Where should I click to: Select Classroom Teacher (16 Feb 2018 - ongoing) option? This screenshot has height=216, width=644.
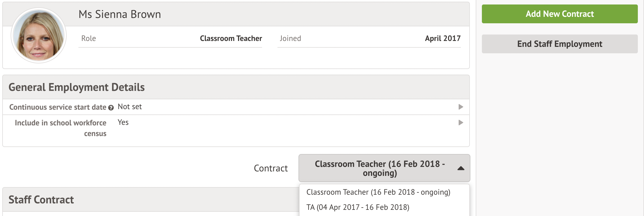(x=378, y=192)
